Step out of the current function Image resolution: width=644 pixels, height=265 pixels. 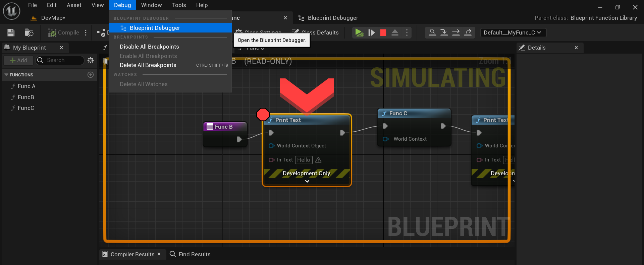(468, 32)
